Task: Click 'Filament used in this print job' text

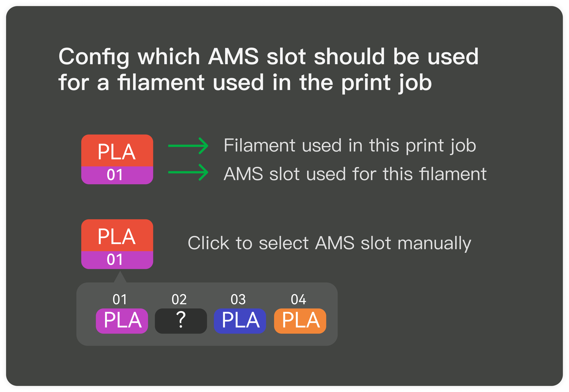Action: tap(350, 146)
